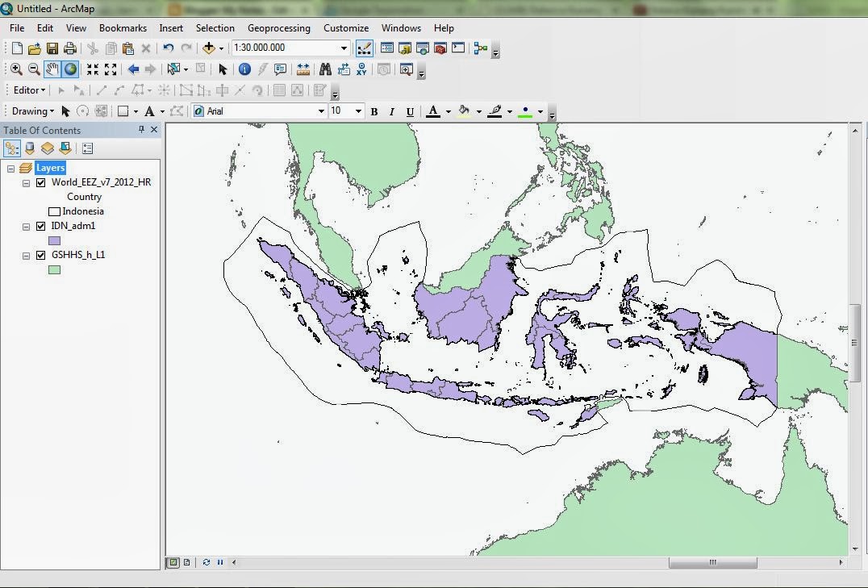Toggle off the IDN_adm1 layer

point(41,227)
